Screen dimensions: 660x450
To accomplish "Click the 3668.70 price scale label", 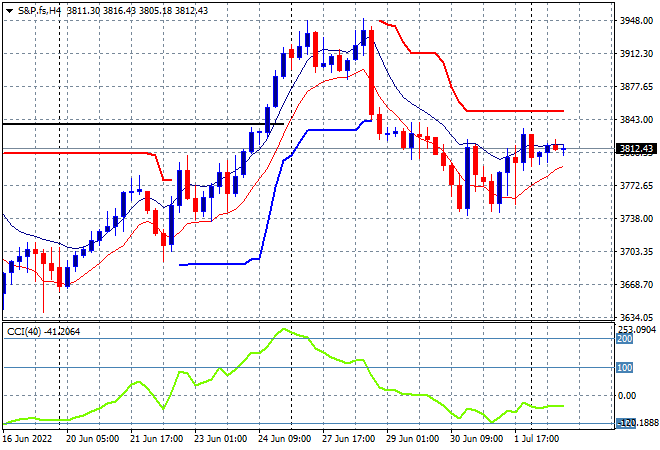I will (636, 285).
